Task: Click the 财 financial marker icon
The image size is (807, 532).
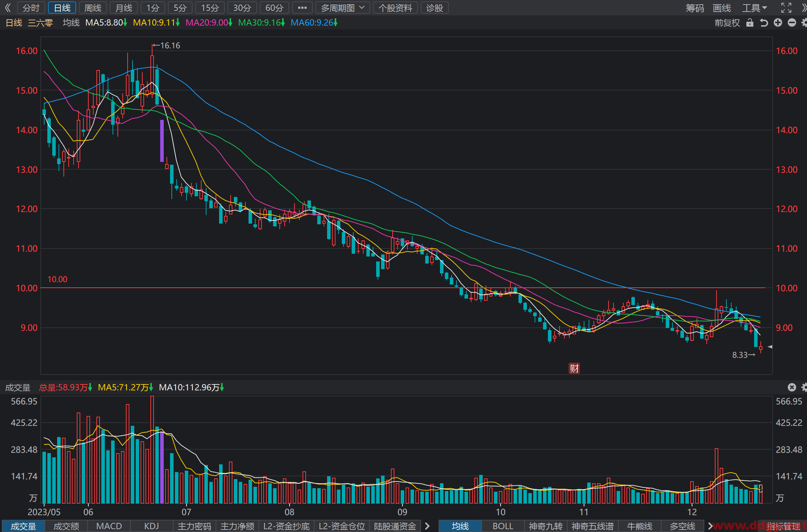Action: point(574,368)
